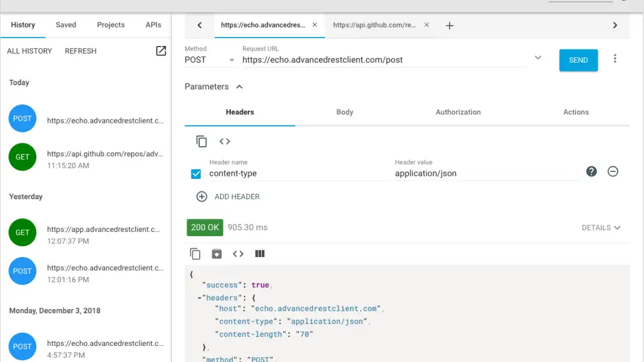The image size is (644, 362).
Task: Expand the request URL editor chevron
Action: click(x=537, y=58)
